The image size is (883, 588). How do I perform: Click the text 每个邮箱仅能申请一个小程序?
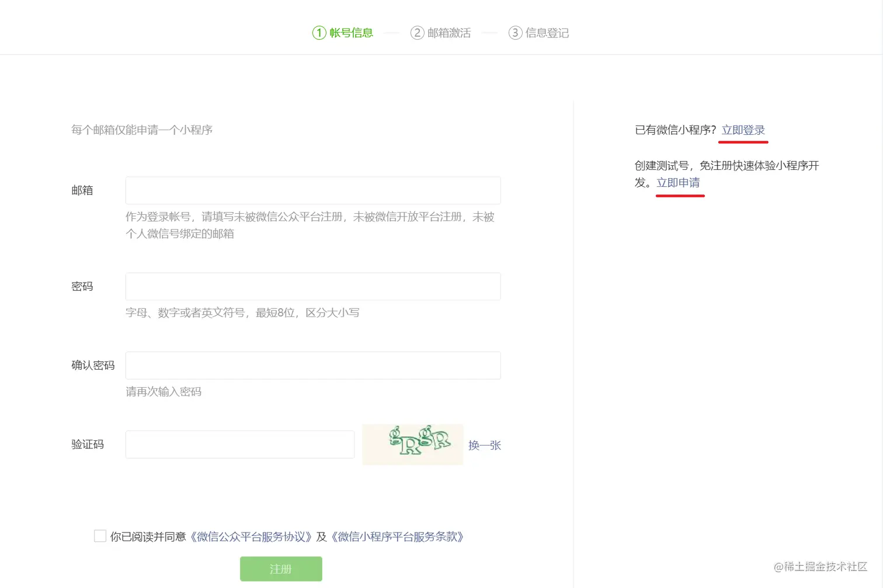click(142, 130)
